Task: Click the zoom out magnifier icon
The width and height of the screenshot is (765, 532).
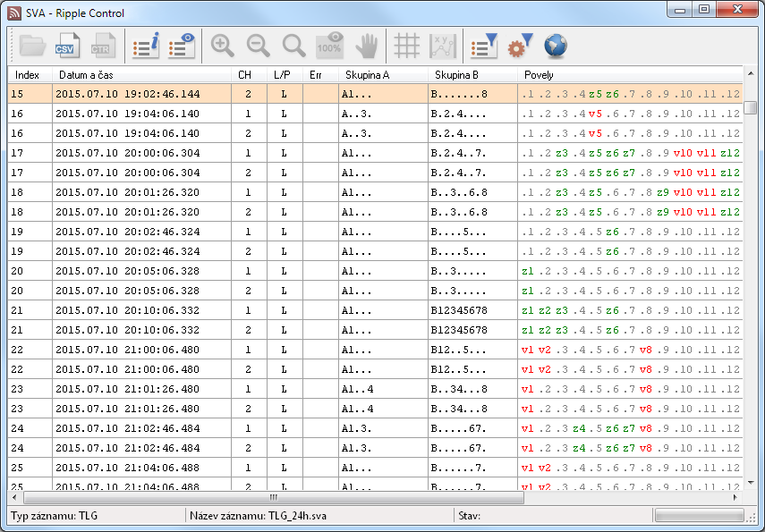Action: pyautogui.click(x=259, y=46)
